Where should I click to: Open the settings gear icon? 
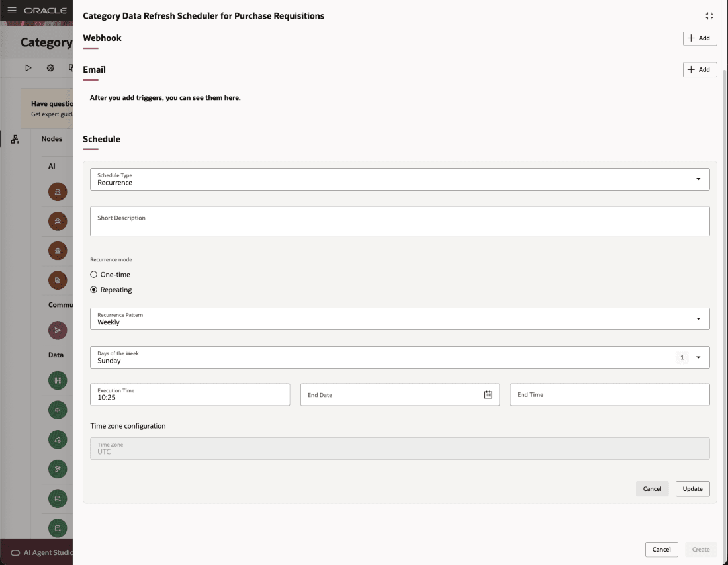coord(50,67)
